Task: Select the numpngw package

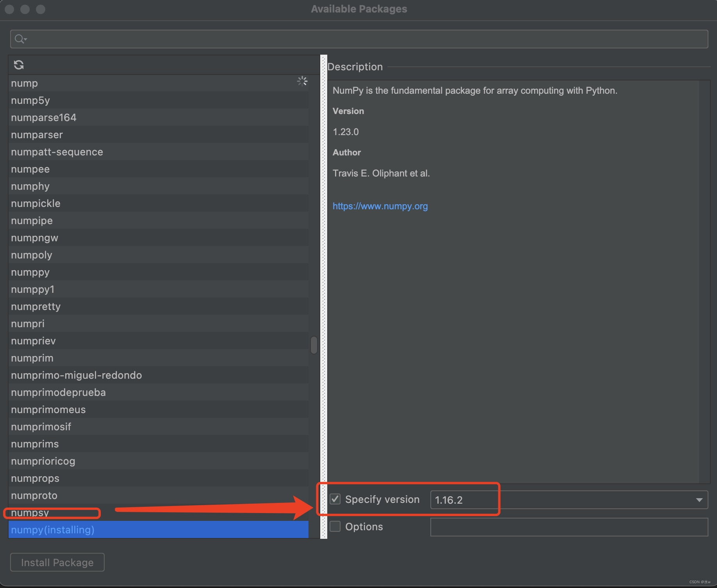Action: (x=158, y=238)
